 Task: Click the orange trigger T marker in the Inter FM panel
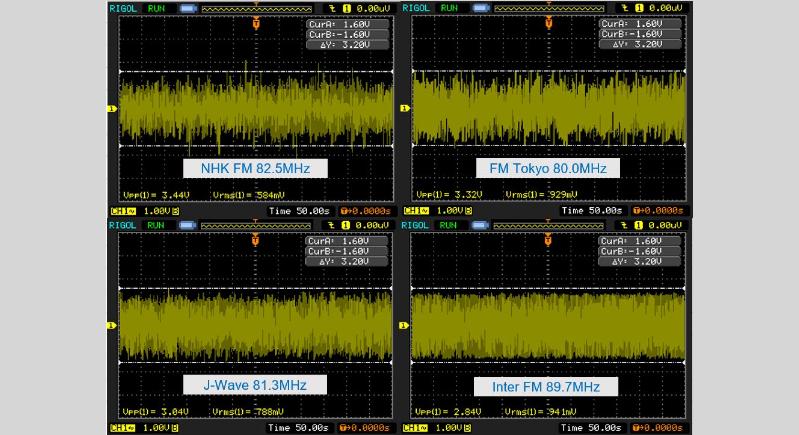[x=548, y=240]
